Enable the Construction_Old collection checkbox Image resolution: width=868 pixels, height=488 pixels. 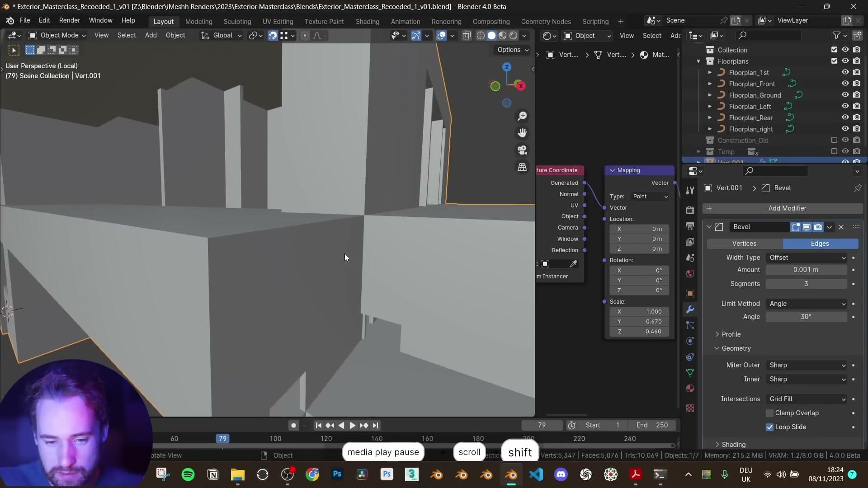tap(834, 140)
